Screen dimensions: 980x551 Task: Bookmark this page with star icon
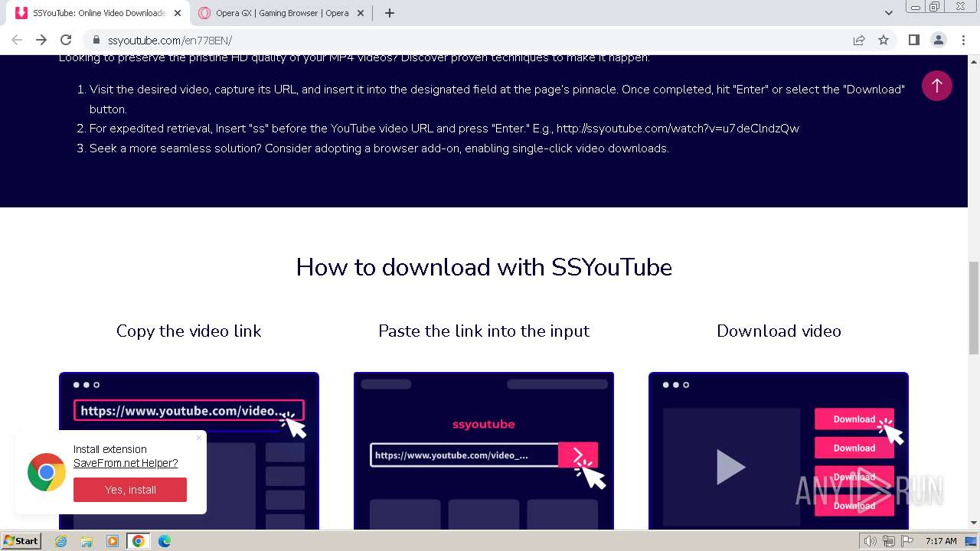[x=884, y=40]
